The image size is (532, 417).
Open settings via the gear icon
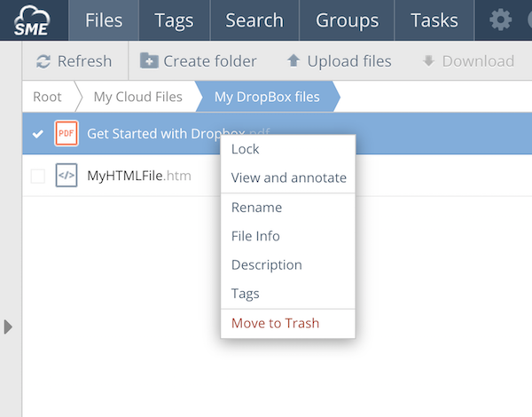pyautogui.click(x=501, y=20)
